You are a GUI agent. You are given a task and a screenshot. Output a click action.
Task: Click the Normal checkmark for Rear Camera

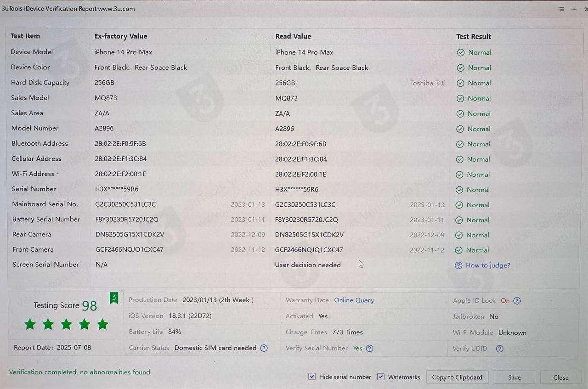pyautogui.click(x=458, y=235)
